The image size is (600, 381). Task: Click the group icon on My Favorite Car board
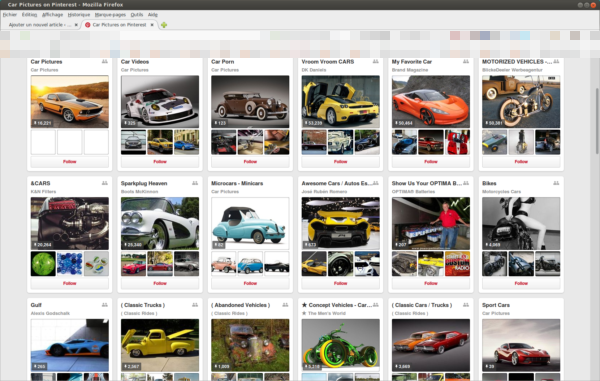[466, 61]
